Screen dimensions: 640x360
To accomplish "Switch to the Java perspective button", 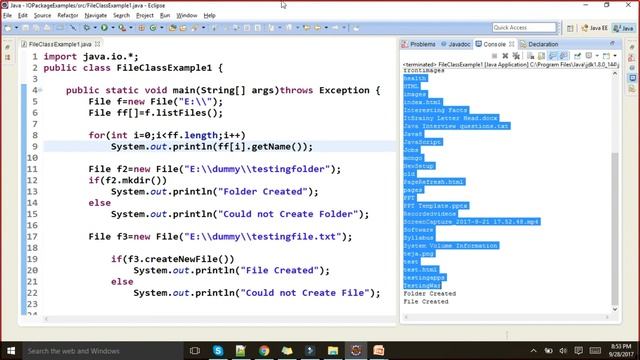I will point(623,28).
